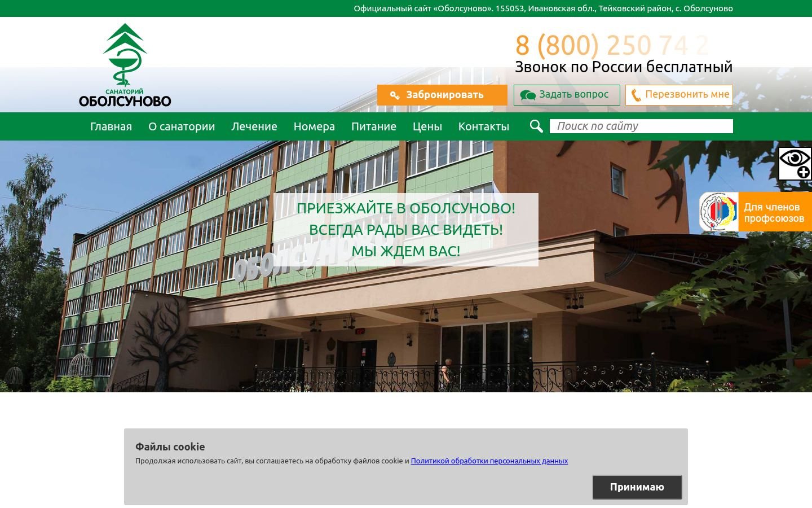The height and width of the screenshot is (508, 812).
Task: Open the Контакты menu item
Action: pos(484,126)
